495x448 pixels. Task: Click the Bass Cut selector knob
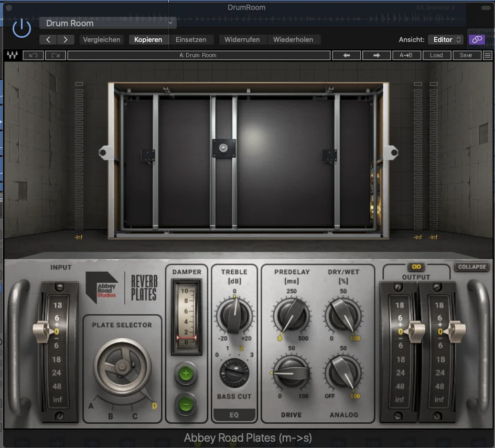[234, 373]
